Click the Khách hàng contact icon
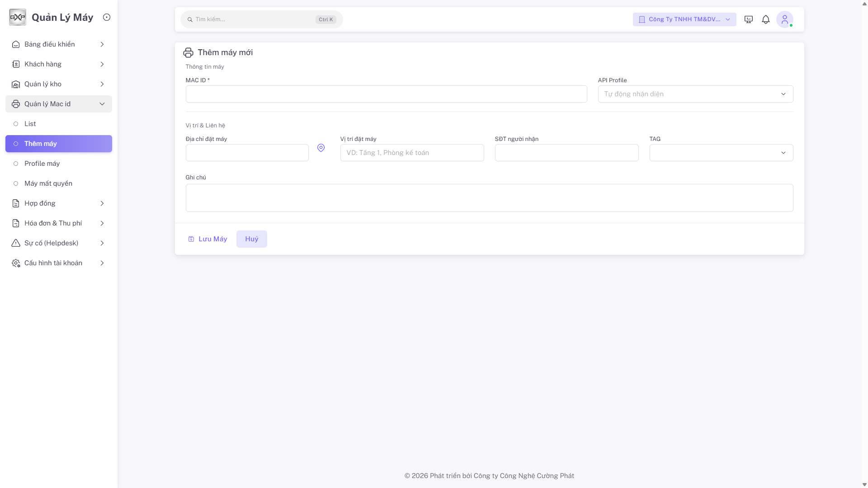 coord(16,64)
